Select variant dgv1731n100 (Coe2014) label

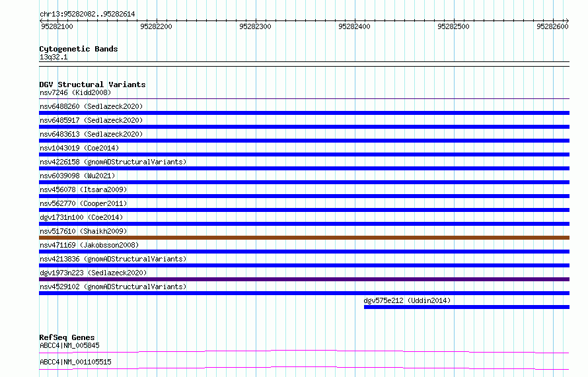(x=81, y=217)
